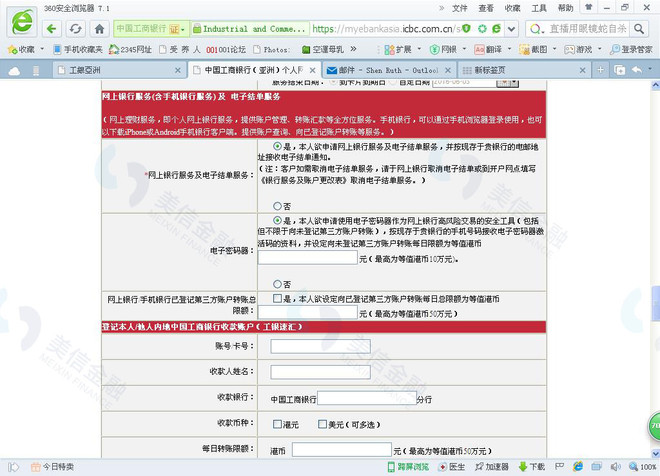Open 今日特卖 in the status bar

[x=53, y=467]
